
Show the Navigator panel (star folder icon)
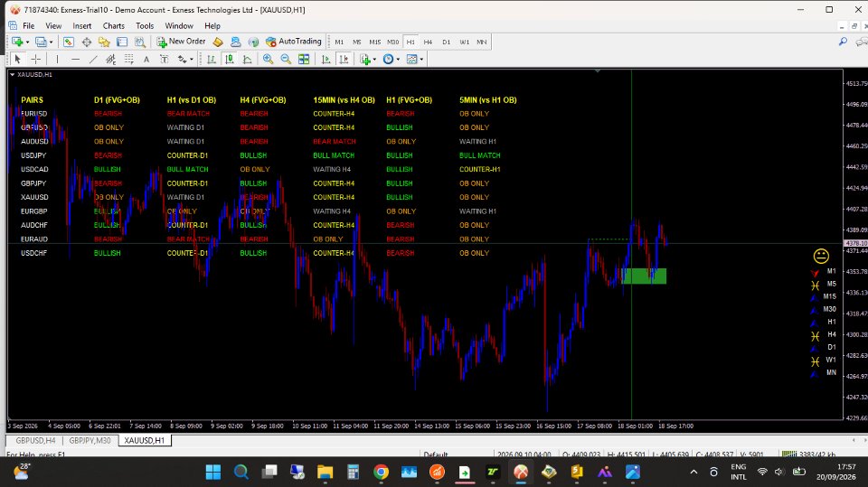pyautogui.click(x=104, y=42)
